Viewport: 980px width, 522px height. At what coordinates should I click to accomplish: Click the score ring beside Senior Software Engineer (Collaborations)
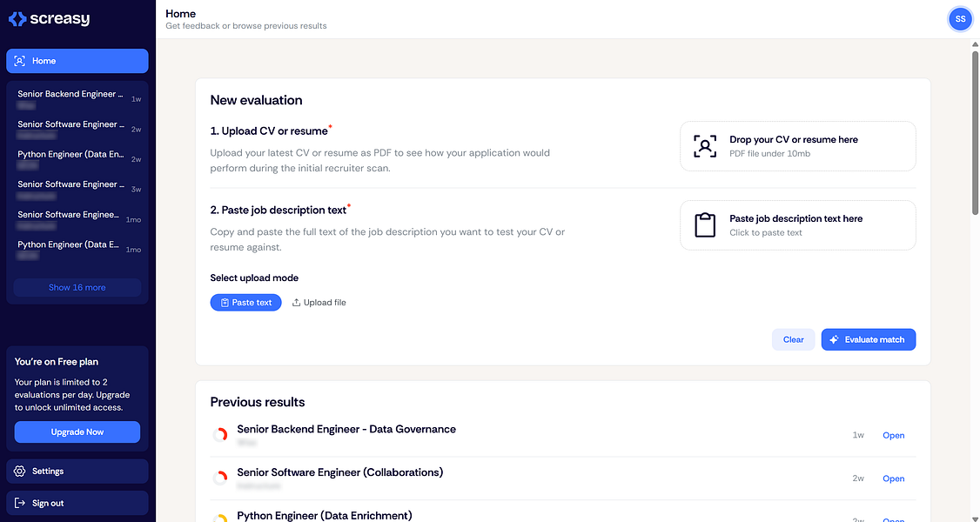221,478
